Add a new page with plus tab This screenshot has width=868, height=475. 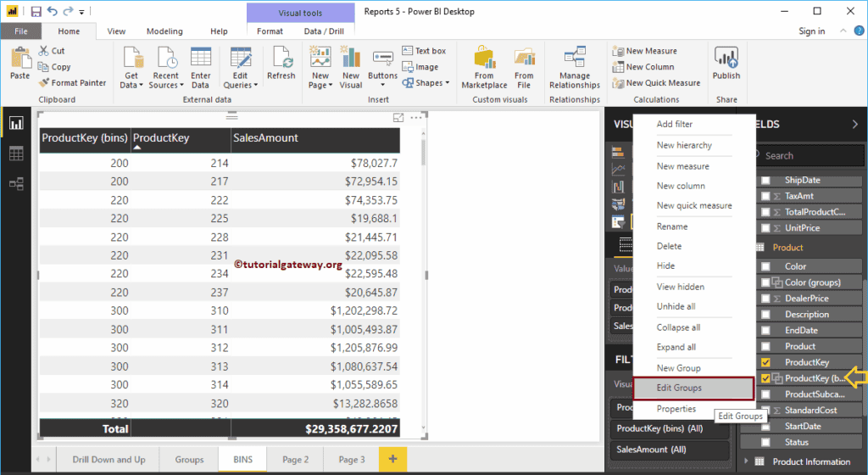(x=392, y=459)
